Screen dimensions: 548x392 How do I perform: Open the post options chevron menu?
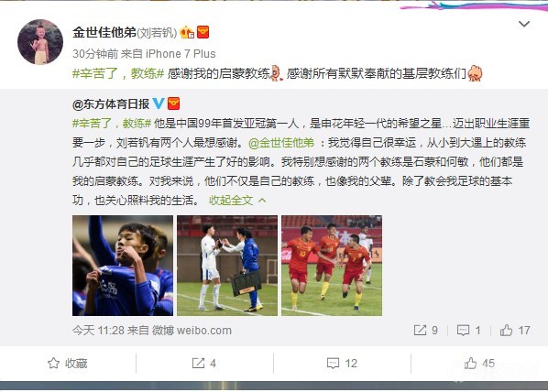pos(524,24)
